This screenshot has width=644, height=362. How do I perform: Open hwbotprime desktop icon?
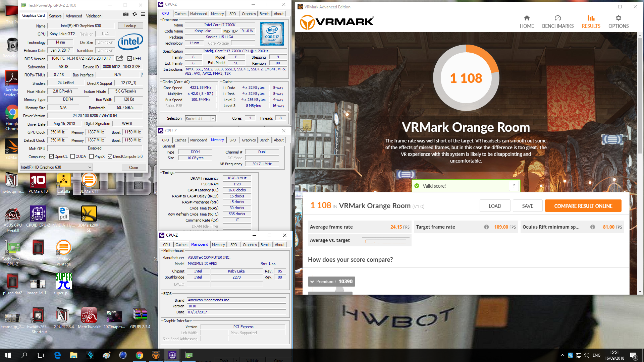pyautogui.click(x=12, y=183)
